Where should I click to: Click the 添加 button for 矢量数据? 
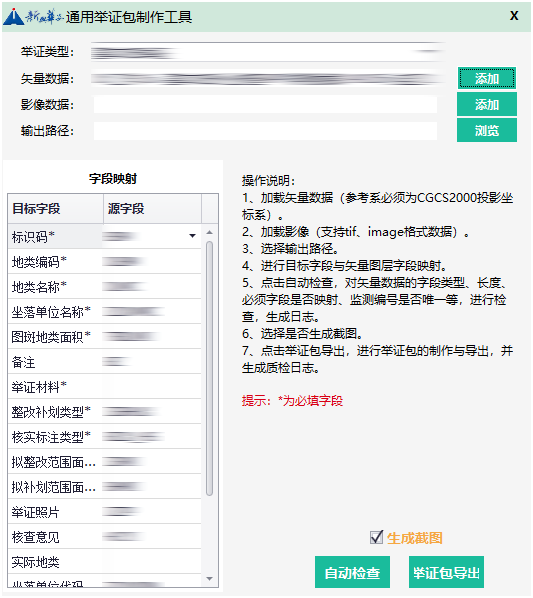pyautogui.click(x=487, y=78)
